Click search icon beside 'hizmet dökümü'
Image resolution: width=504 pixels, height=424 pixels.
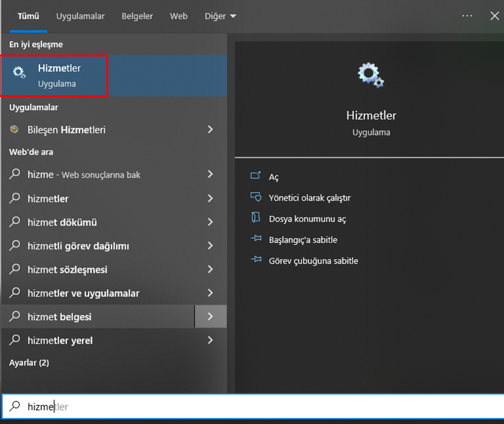pyautogui.click(x=15, y=222)
